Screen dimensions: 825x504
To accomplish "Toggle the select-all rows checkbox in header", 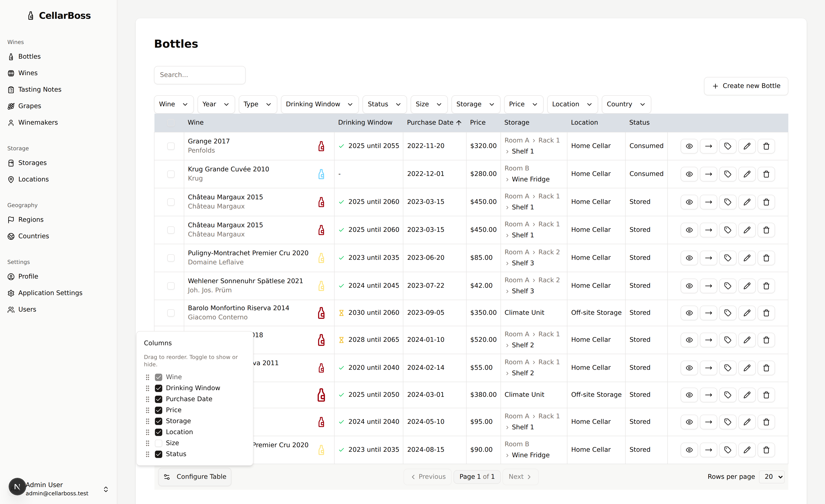I will [x=171, y=123].
